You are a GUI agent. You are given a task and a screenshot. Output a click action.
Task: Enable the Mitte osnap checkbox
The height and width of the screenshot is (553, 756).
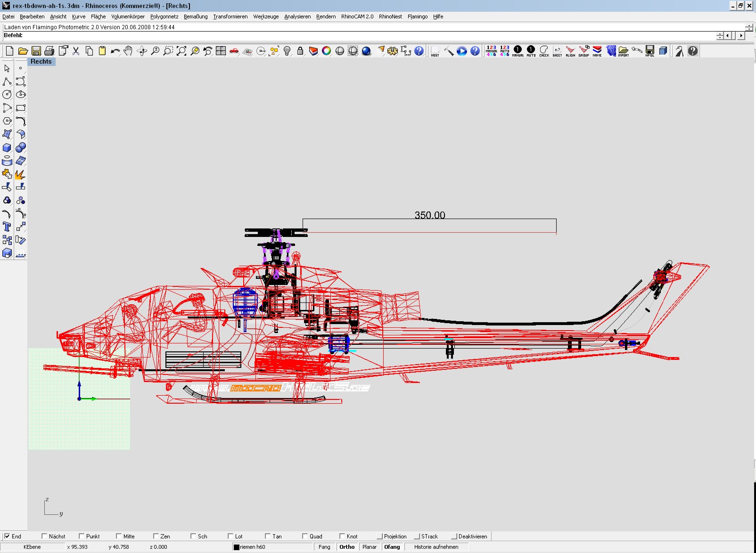pos(119,536)
